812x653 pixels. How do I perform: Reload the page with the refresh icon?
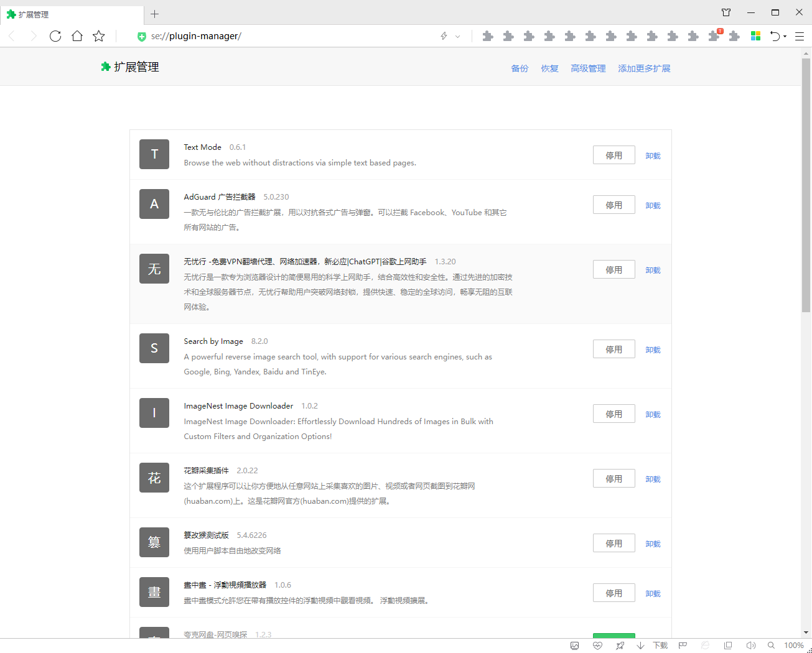coord(55,36)
